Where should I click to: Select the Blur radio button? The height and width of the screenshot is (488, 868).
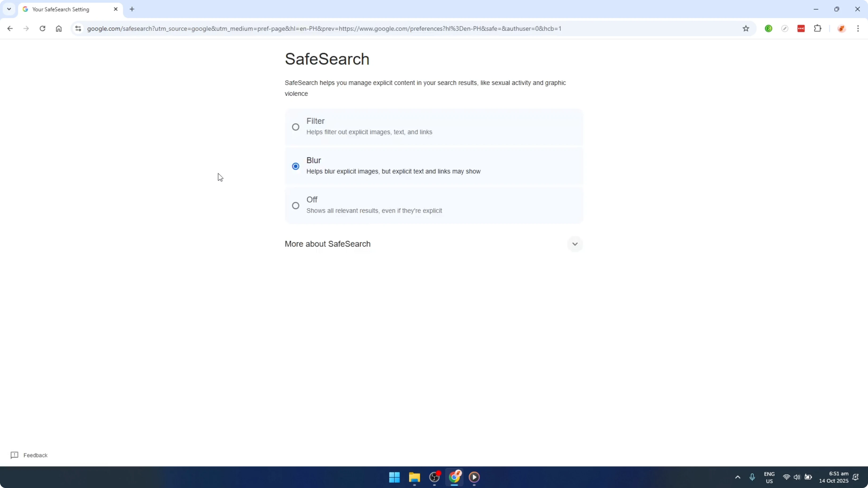point(296,166)
